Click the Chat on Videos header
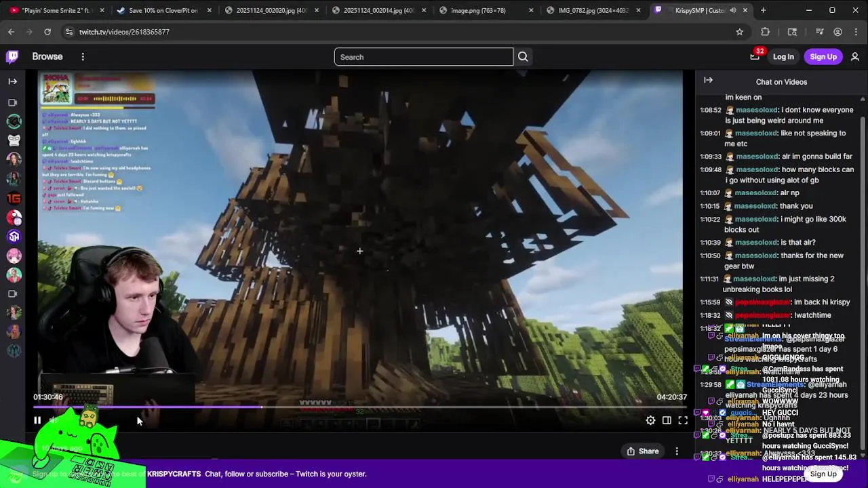 (781, 82)
